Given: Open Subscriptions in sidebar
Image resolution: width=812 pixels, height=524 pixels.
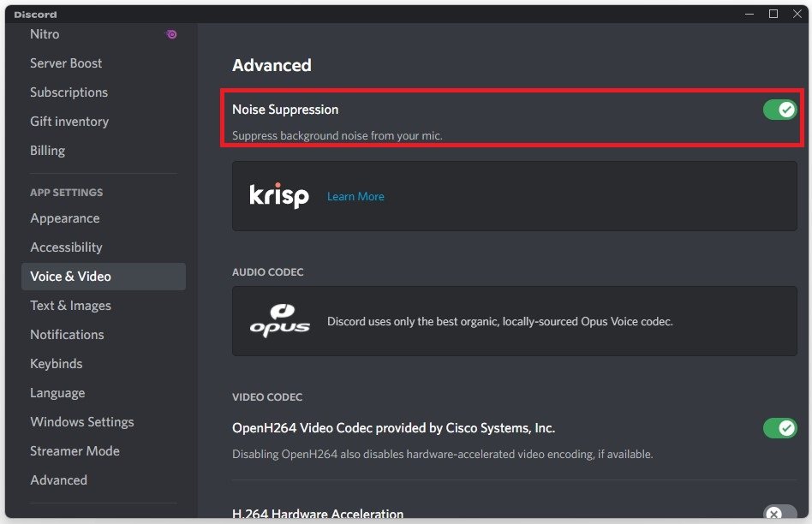Looking at the screenshot, I should (104, 92).
